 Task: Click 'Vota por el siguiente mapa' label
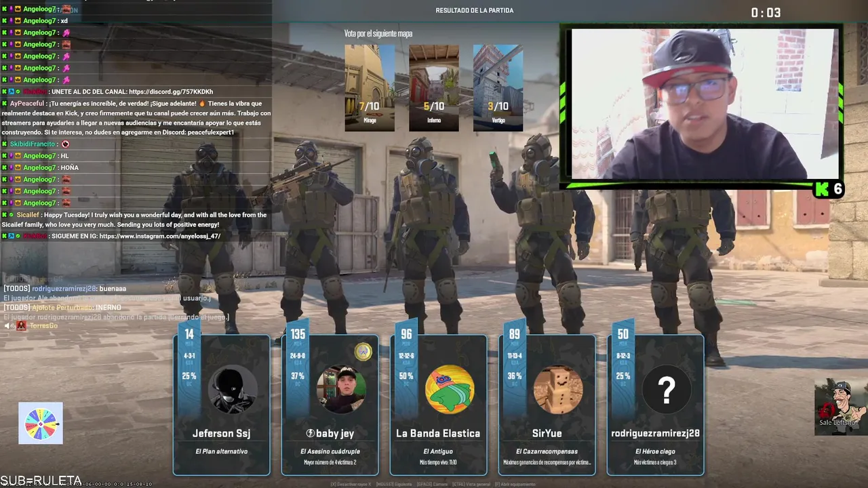coord(378,33)
